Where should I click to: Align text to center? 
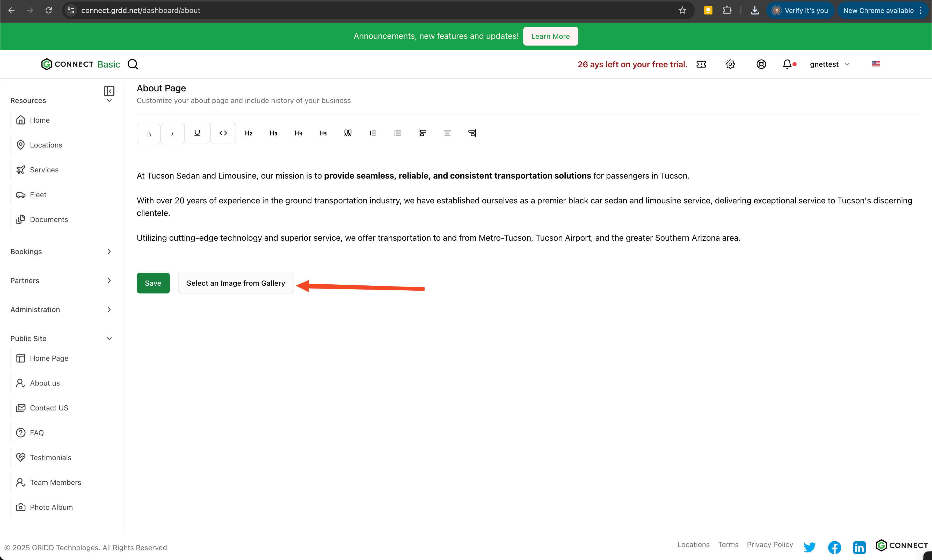point(447,133)
